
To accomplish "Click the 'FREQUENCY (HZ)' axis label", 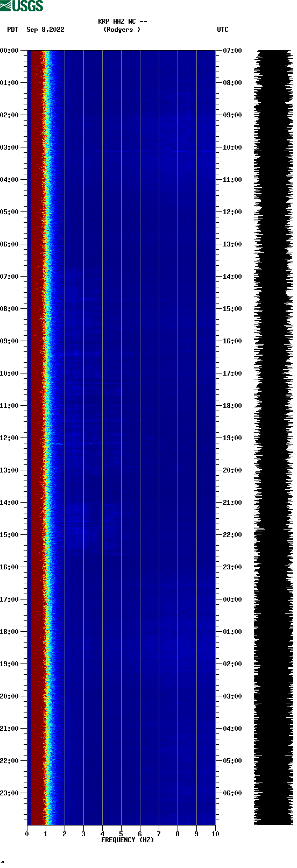I will click(x=128, y=840).
